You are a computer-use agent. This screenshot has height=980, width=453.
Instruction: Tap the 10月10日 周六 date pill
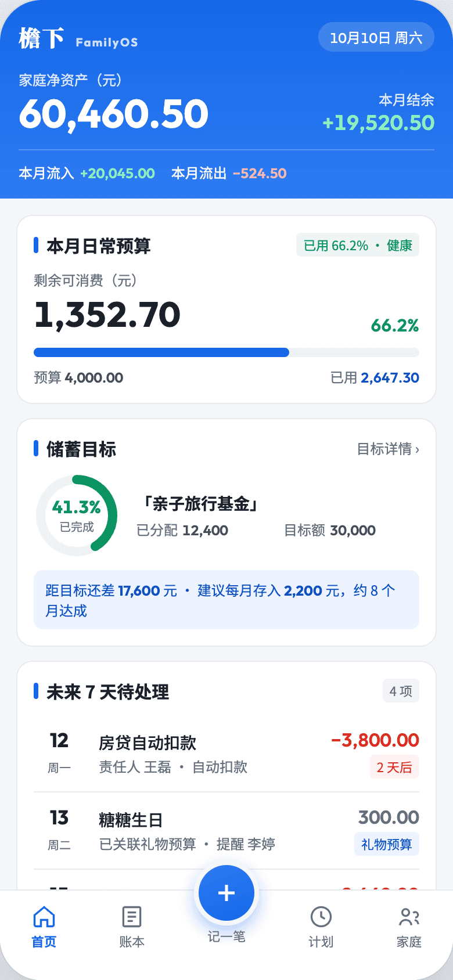click(x=376, y=37)
